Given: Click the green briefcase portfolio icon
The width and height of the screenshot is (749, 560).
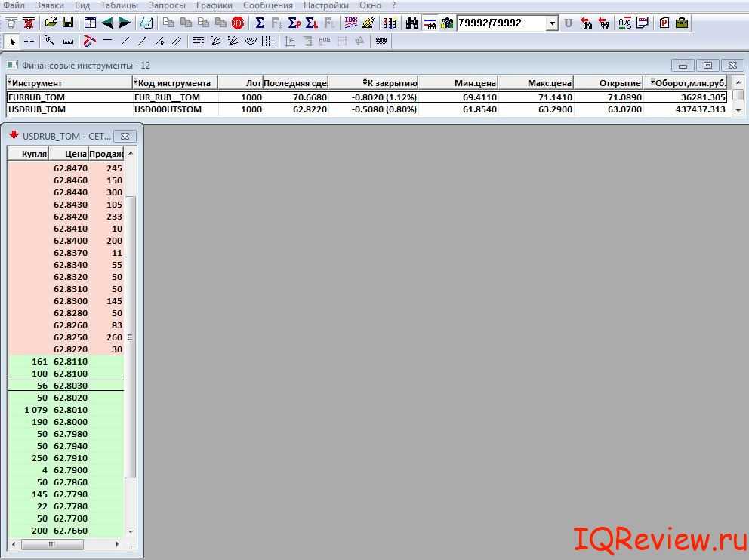Looking at the screenshot, I should click(x=682, y=23).
